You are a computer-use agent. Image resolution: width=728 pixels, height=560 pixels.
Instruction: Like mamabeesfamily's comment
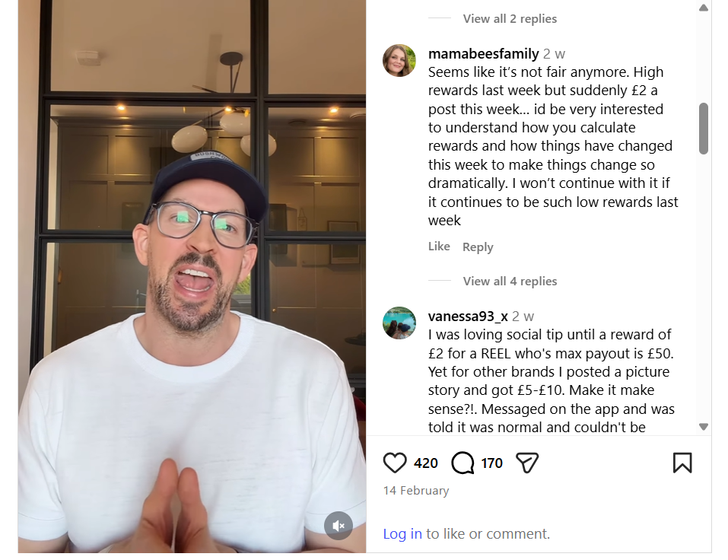coord(439,246)
